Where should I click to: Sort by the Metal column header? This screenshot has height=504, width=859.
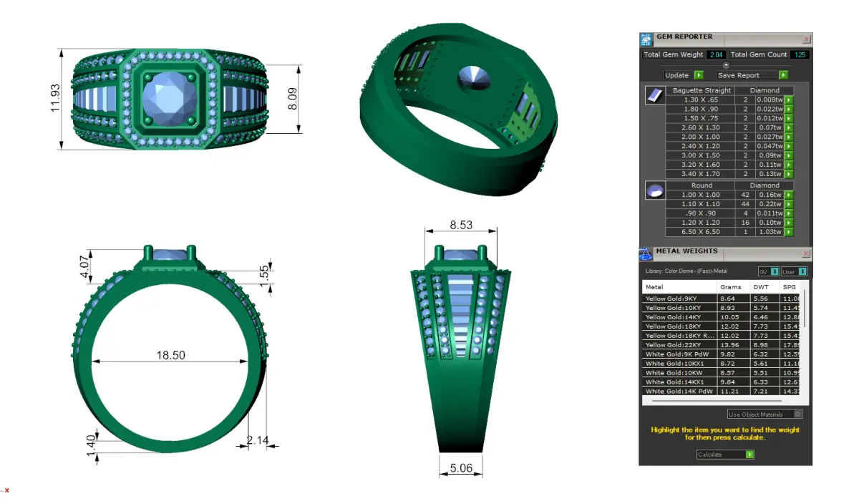coord(680,287)
